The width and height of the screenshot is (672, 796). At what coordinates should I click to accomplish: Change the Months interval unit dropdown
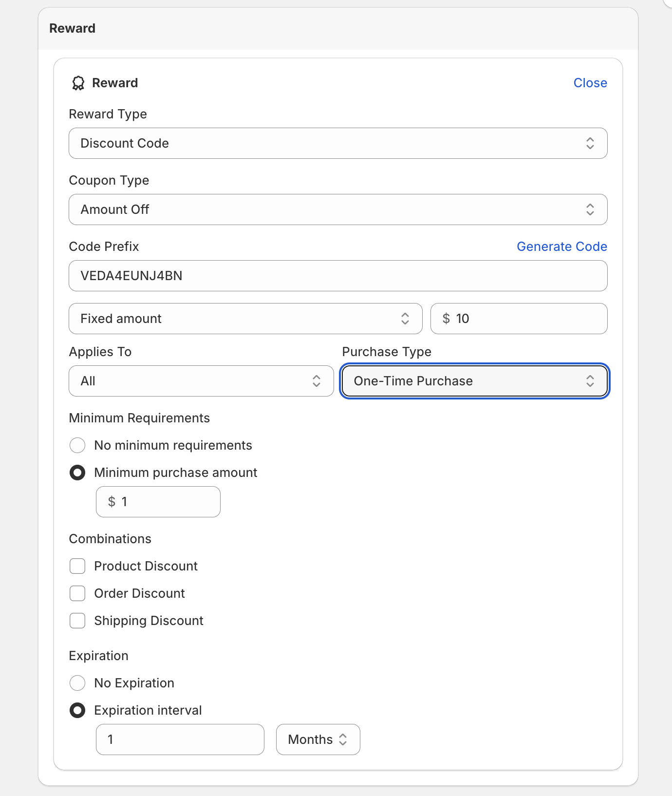click(x=317, y=739)
